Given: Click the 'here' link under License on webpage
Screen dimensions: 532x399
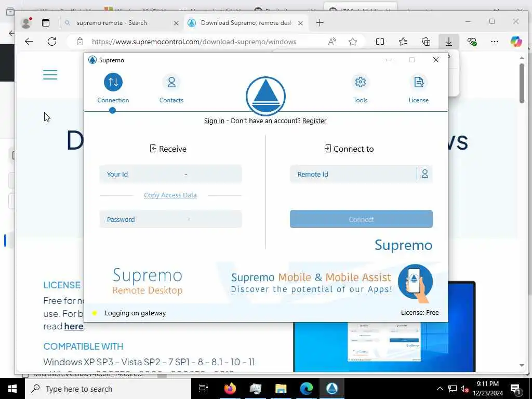Looking at the screenshot, I should tap(74, 326).
